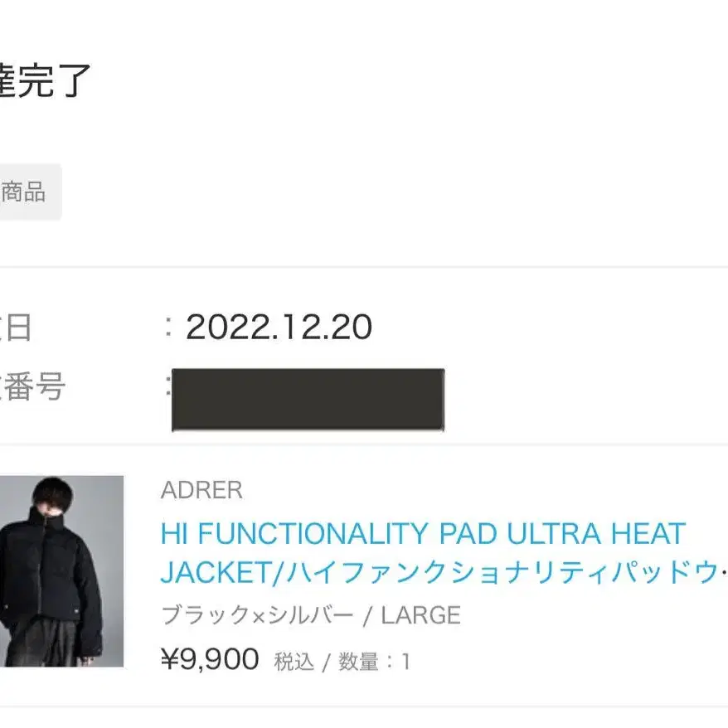Screen dimensions: 728x728
Task: Open the black jacket product thumbnail
Action: click(61, 571)
